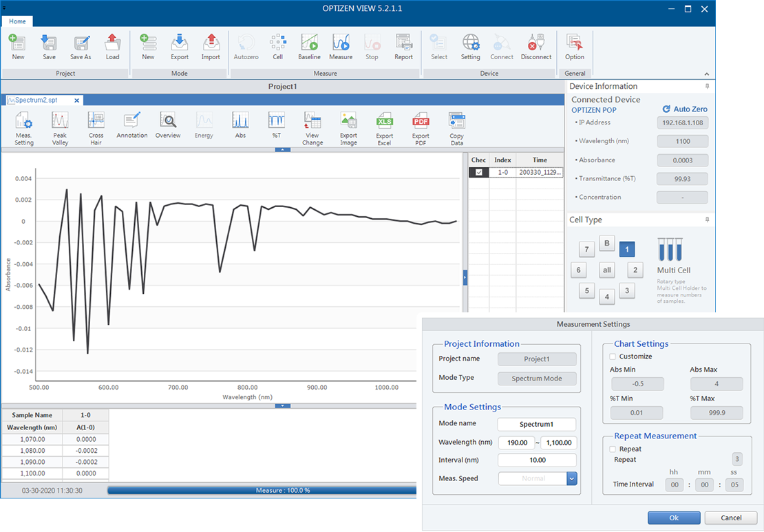This screenshot has height=532, width=764.
Task: Import a mode file
Action: pos(211,47)
